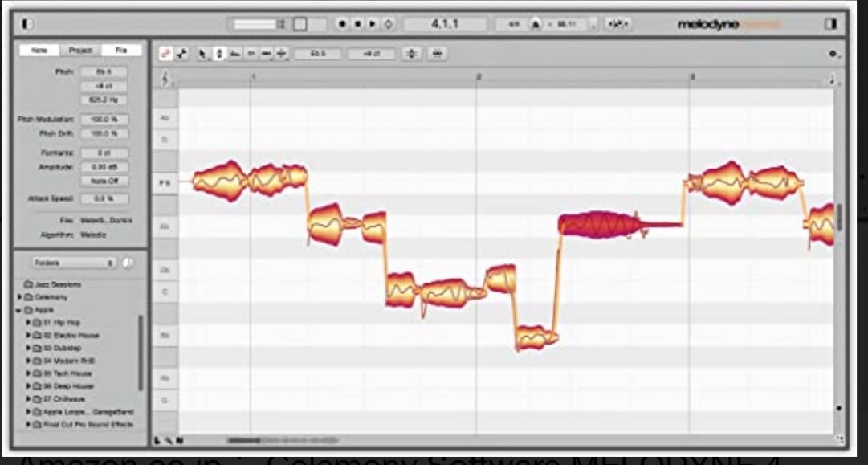Open the tempo dropdown arrow
This screenshot has height=465, width=868.
click(593, 25)
